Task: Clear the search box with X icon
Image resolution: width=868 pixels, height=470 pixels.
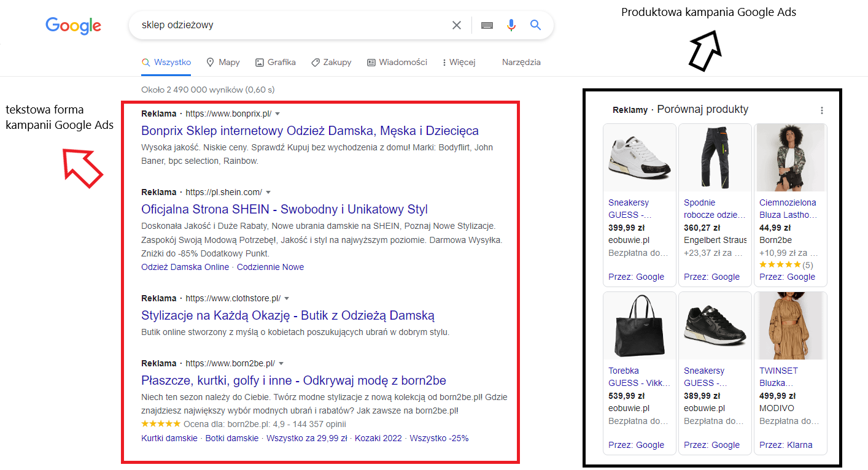Action: click(457, 25)
